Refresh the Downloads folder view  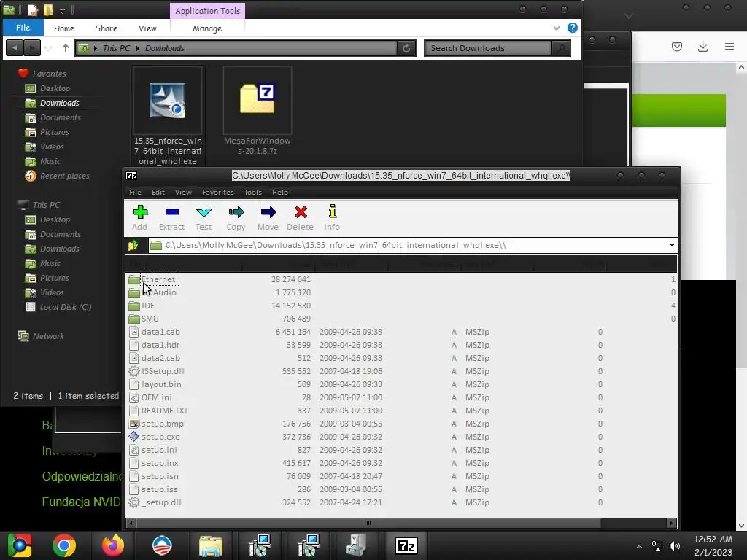406,48
